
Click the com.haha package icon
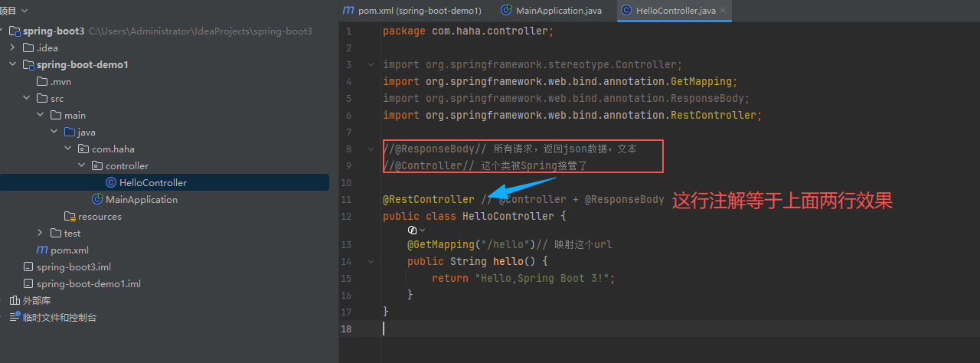[x=83, y=149]
